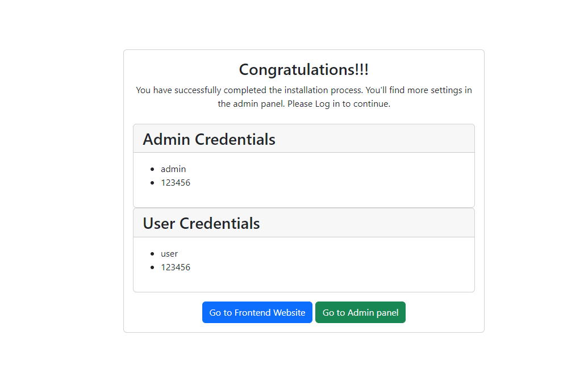Screen dimensions: 588x381
Task: Click the password 123456 under User Credentials
Action: click(176, 267)
